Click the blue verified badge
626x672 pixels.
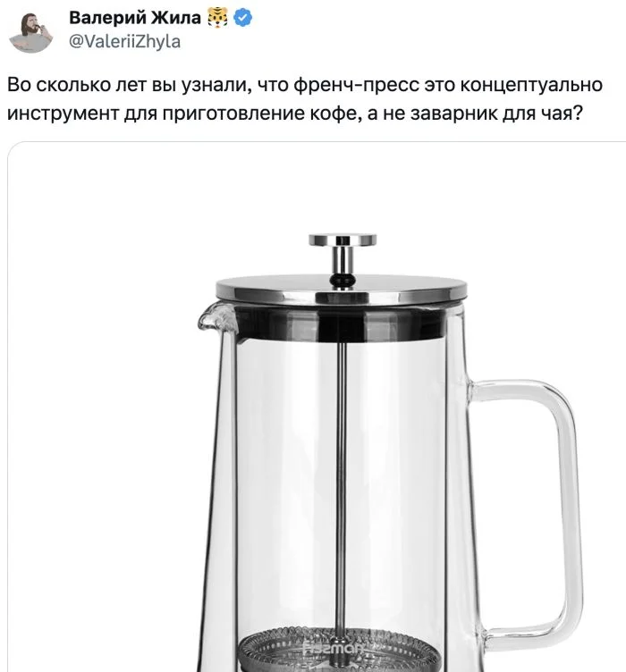(243, 19)
